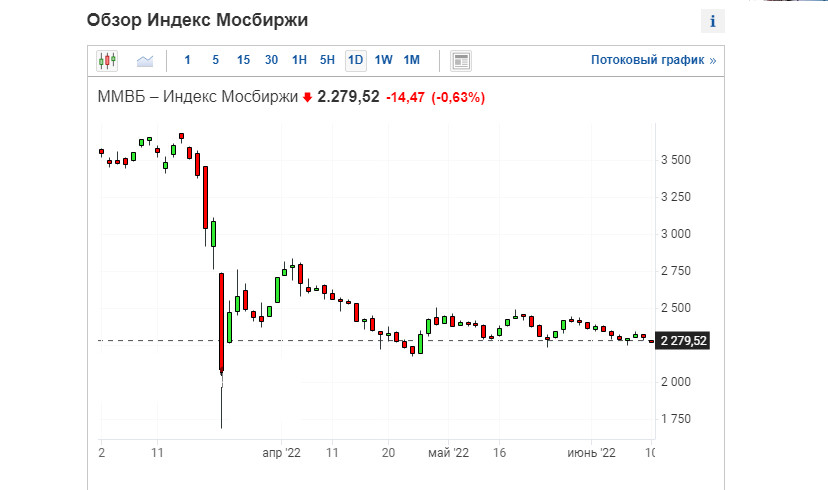Click the -14,47 change value
Viewport: 828px width, 490px height.
pos(406,97)
